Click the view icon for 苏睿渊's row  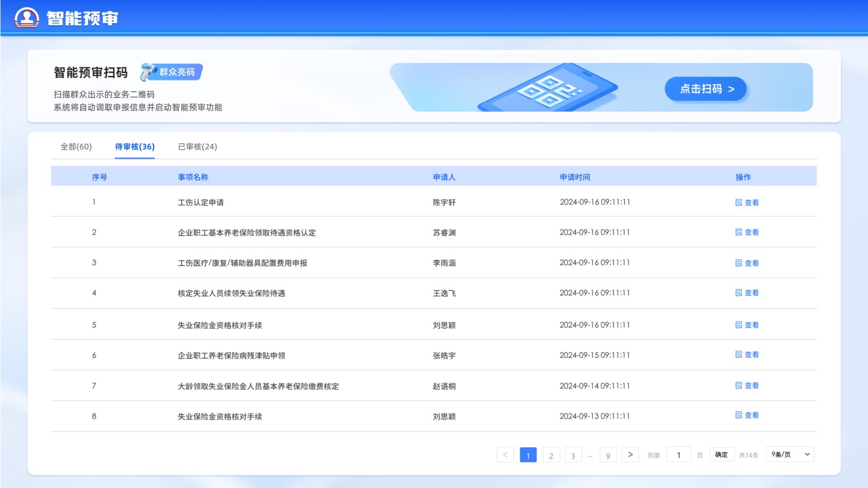(738, 232)
